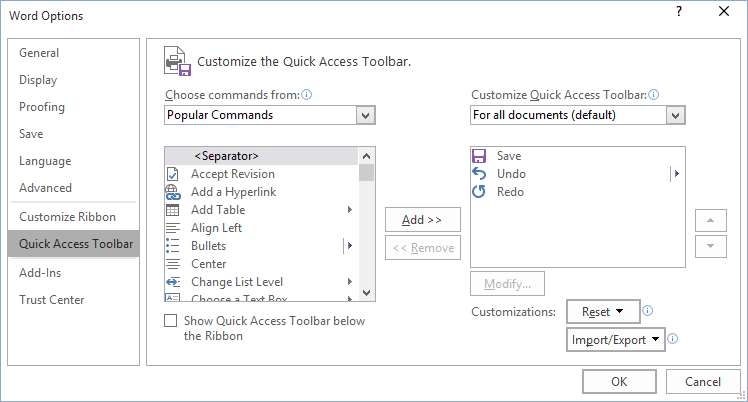Enable Show Quick Access Toolbar below Ribbon
This screenshot has height=402, width=748.
coord(171,321)
